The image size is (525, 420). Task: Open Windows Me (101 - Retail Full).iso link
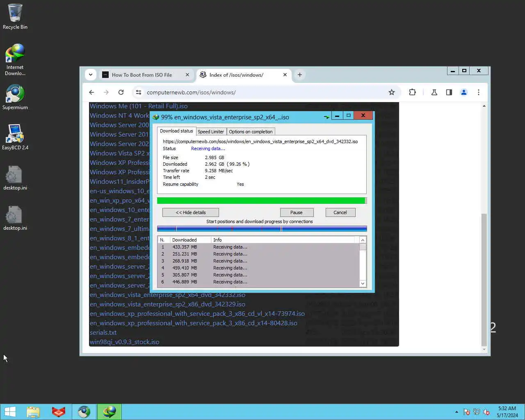pyautogui.click(x=139, y=106)
